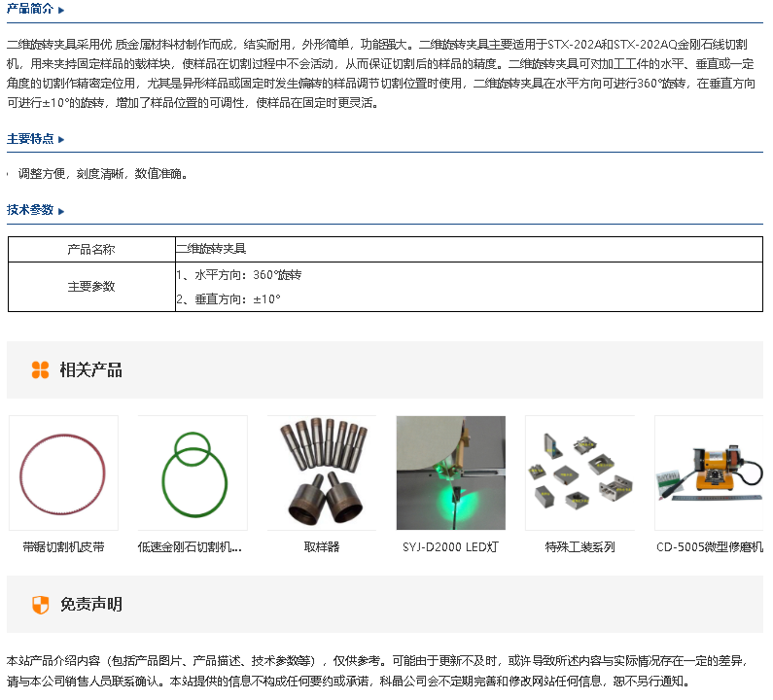Open the green belt rings product image
Screen dimensions: 773x700
point(192,472)
